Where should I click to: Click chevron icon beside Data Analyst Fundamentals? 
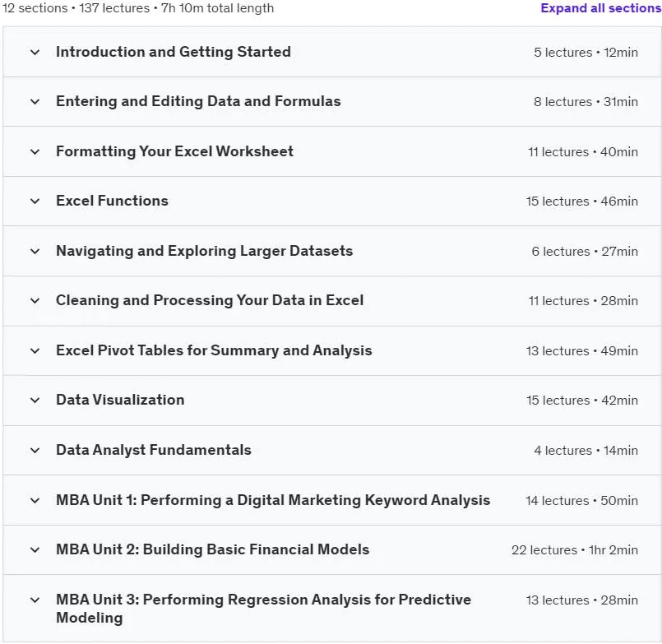(x=35, y=450)
